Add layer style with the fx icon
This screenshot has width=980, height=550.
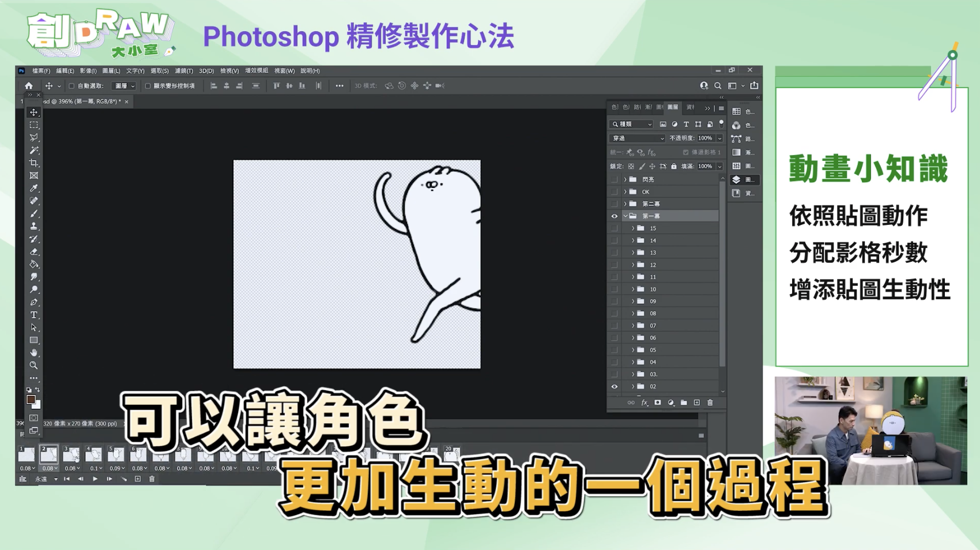pos(644,402)
